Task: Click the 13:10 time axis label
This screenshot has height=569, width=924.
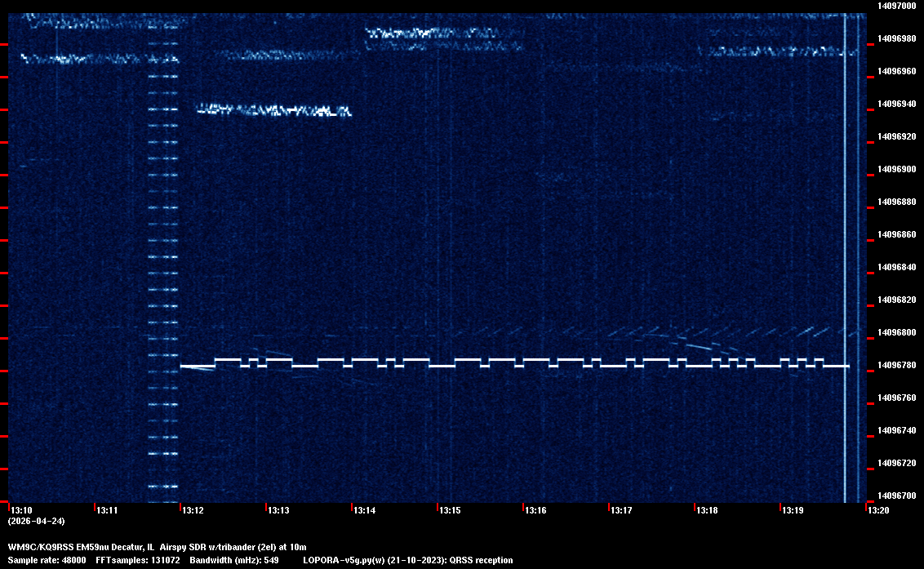Action: point(21,510)
